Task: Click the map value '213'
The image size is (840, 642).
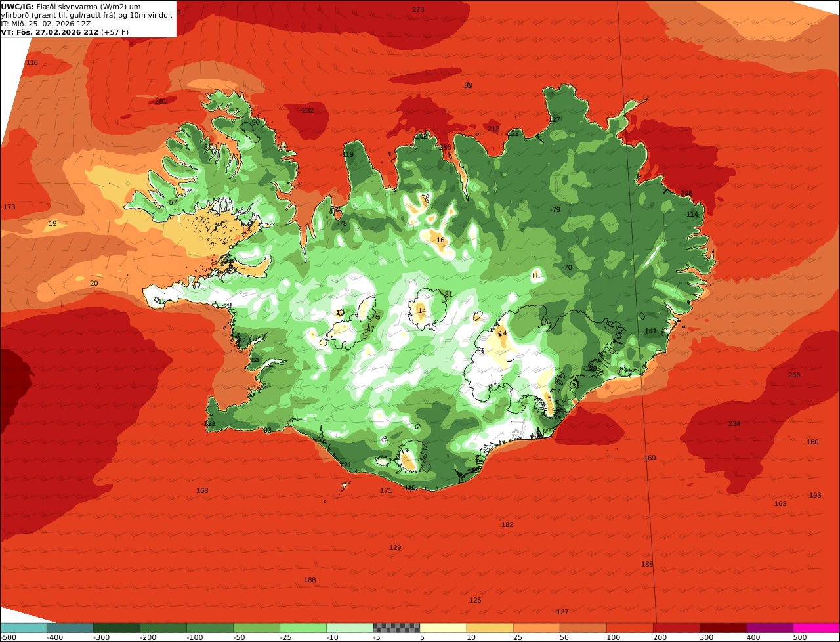Action: pos(493,129)
